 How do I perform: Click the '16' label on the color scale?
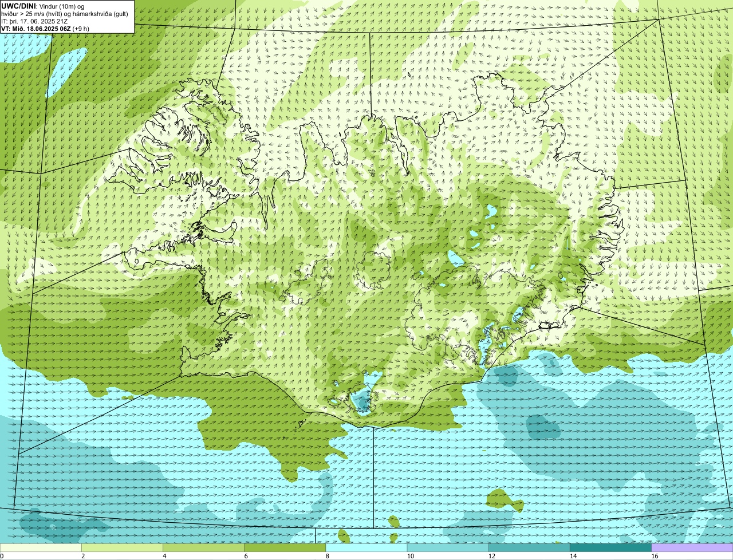(x=655, y=556)
